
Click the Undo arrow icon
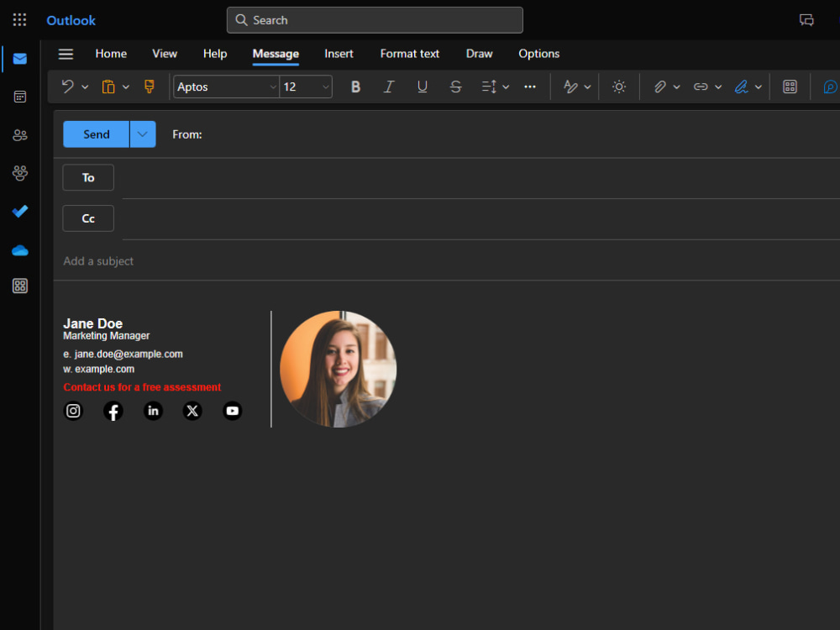point(67,87)
